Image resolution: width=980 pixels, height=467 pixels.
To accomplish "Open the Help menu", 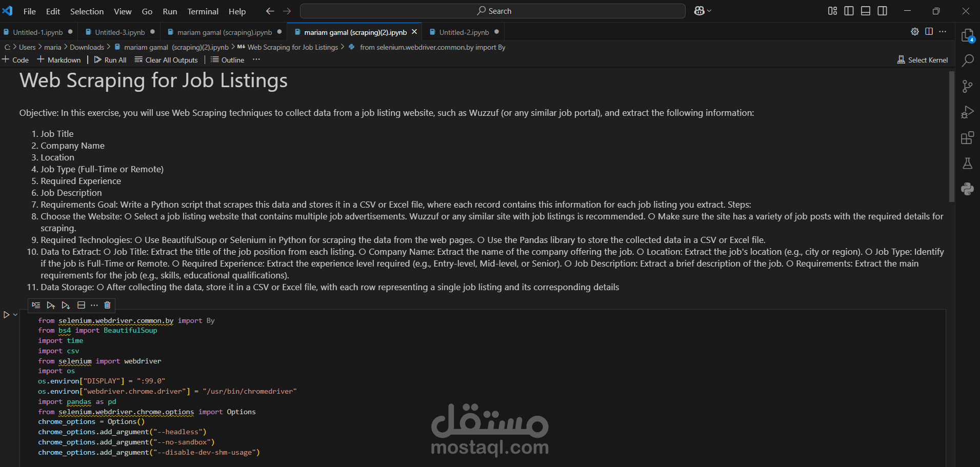I will (x=237, y=11).
